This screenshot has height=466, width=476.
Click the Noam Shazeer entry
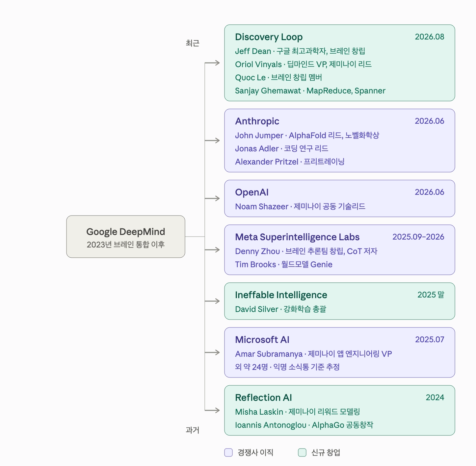point(300,206)
